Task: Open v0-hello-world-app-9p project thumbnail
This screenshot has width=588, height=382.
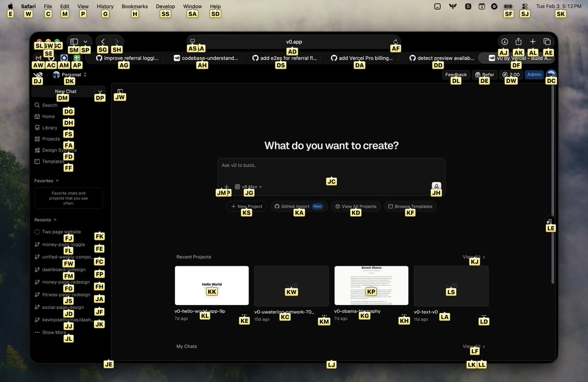Action: pyautogui.click(x=212, y=285)
